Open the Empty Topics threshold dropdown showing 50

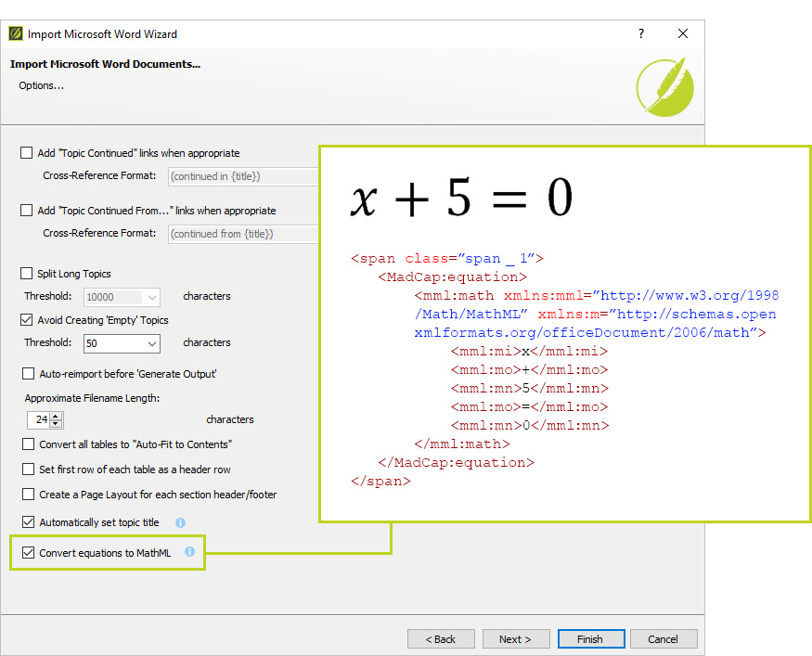pyautogui.click(x=151, y=344)
